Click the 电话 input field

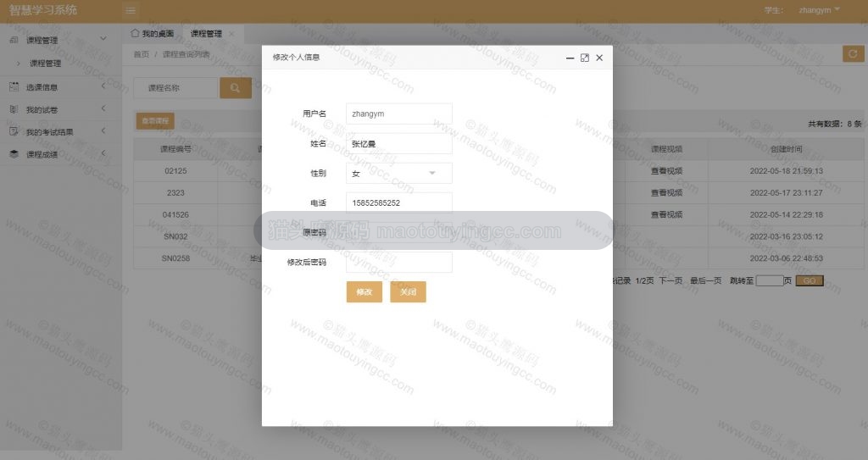(398, 202)
